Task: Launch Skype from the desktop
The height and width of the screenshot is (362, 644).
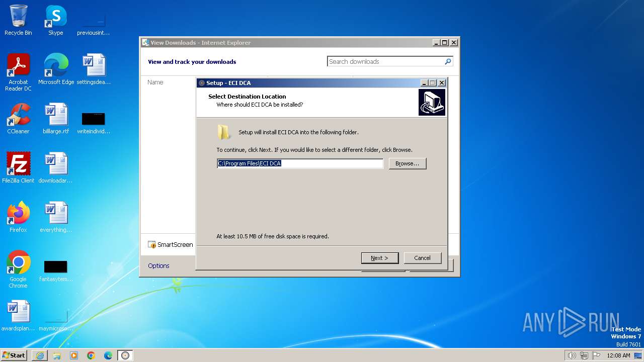Action: 56,20
